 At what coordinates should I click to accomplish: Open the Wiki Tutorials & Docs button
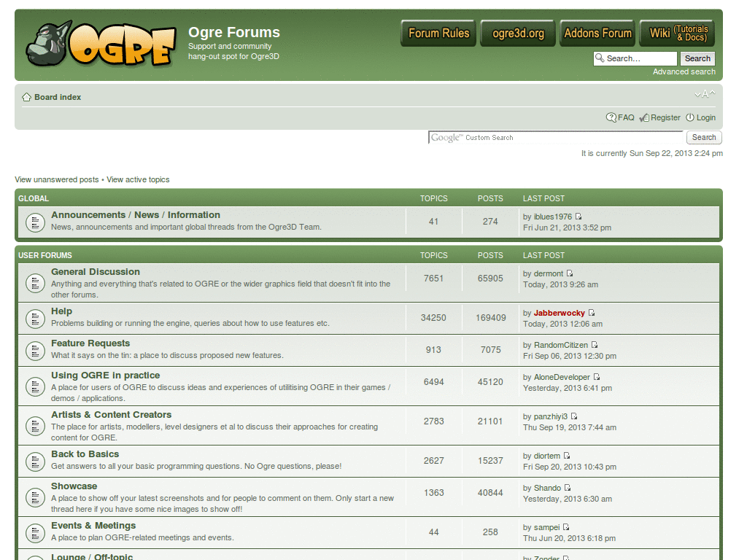[x=677, y=34]
